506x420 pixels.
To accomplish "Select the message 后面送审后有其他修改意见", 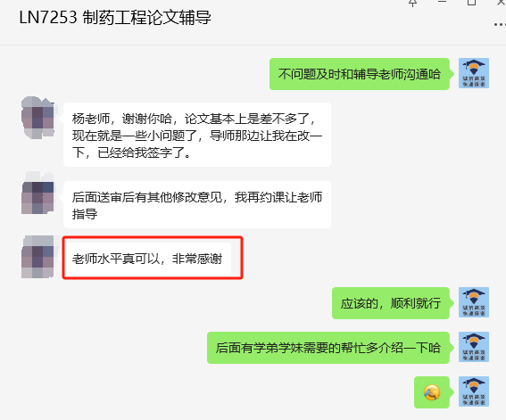I will click(x=197, y=205).
